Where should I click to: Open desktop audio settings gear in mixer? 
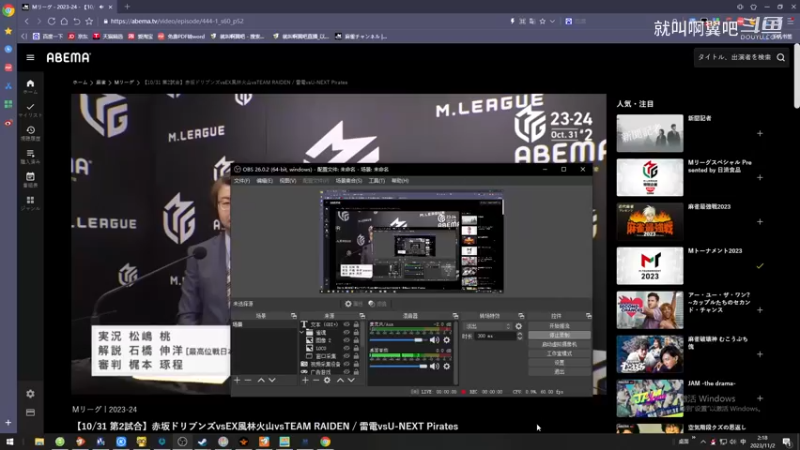[446, 366]
